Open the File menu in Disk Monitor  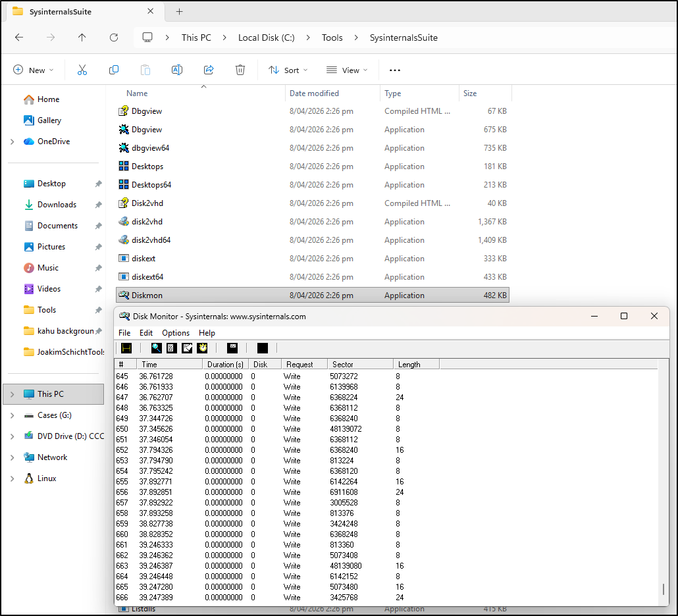[124, 333]
